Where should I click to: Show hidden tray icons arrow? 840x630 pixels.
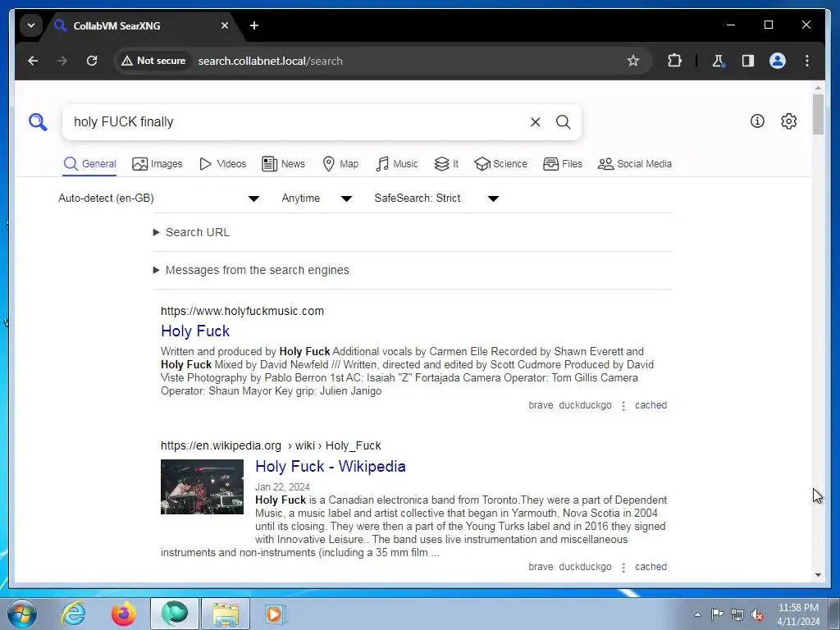tap(697, 614)
